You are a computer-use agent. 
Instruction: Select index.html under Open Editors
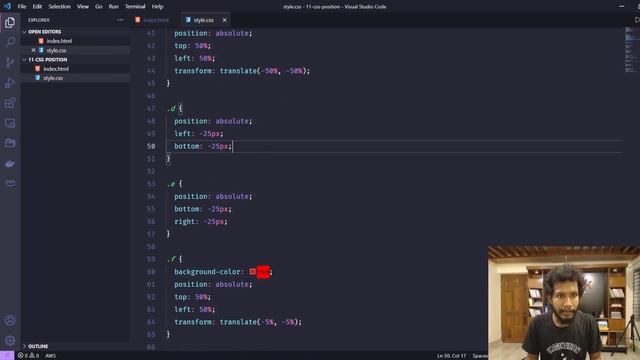(59, 41)
